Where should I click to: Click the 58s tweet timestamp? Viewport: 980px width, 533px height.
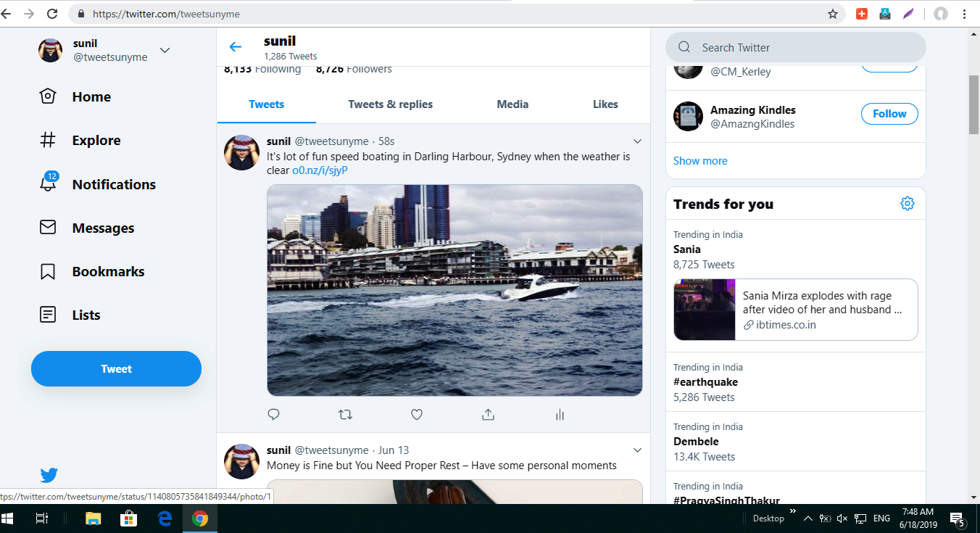pos(386,141)
